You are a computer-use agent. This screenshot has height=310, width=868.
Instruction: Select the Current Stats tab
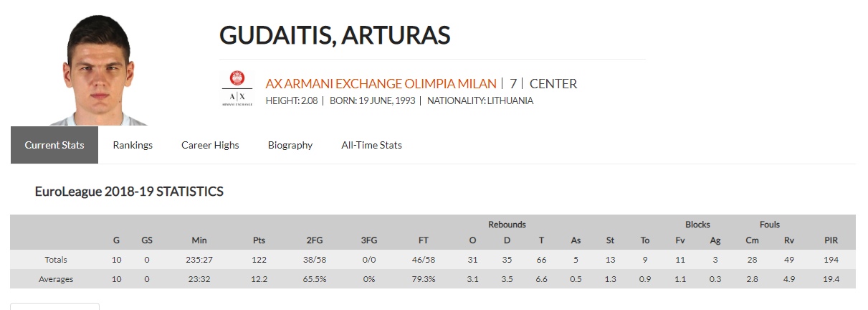[54, 145]
